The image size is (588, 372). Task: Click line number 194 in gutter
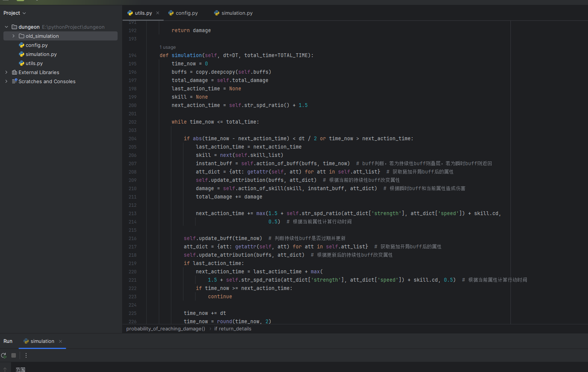point(132,56)
